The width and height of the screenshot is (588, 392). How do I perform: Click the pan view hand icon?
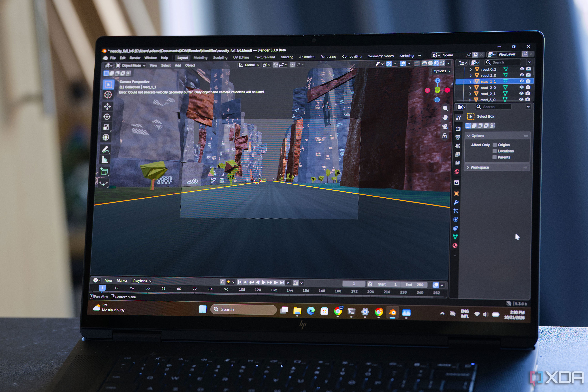click(x=445, y=118)
